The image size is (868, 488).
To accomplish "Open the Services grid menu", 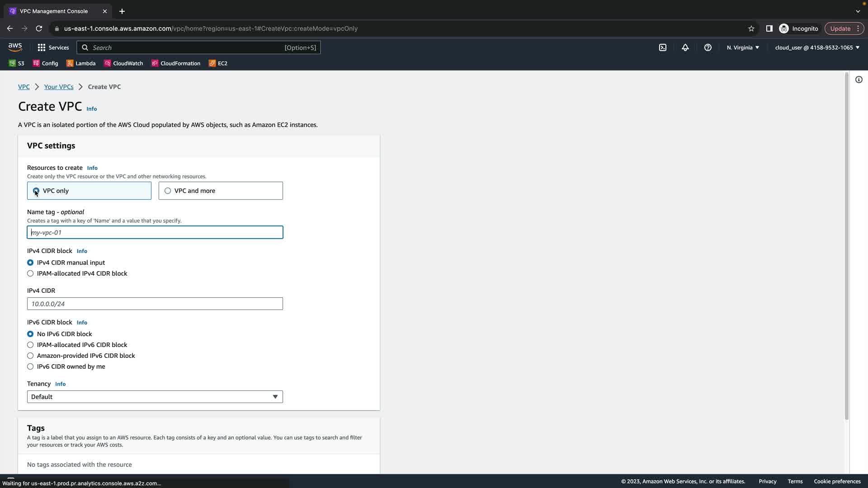I will coord(53,47).
